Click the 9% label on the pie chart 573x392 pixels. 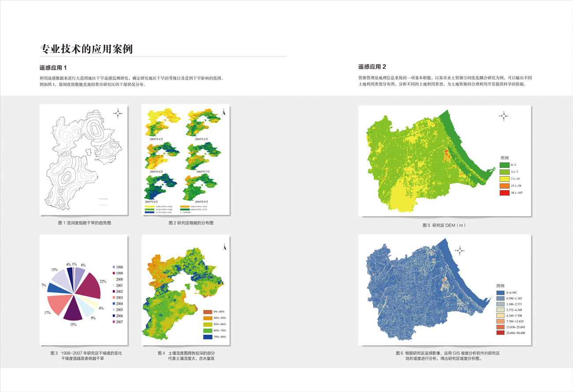pos(93,318)
